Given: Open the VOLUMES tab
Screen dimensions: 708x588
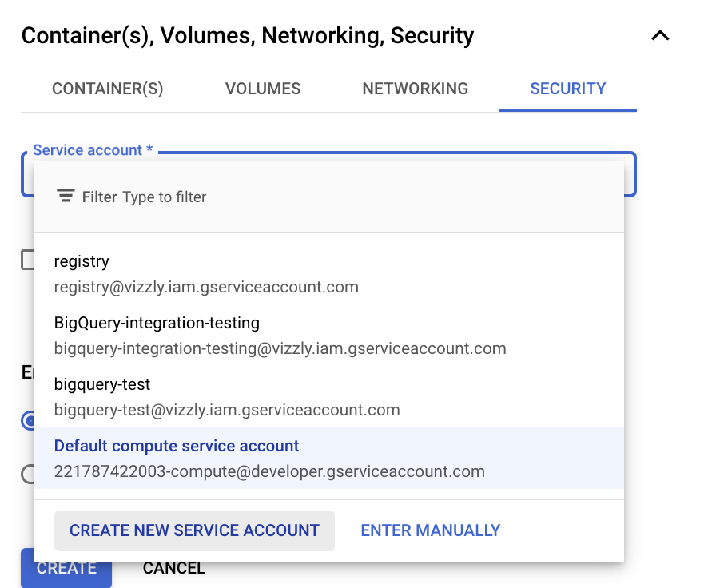Looking at the screenshot, I should (263, 89).
